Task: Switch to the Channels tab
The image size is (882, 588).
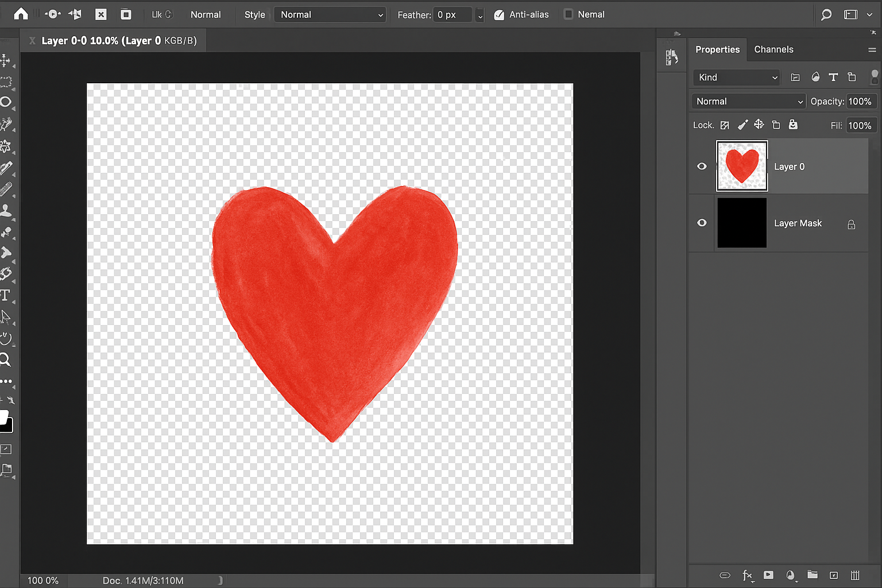Action: click(x=773, y=49)
